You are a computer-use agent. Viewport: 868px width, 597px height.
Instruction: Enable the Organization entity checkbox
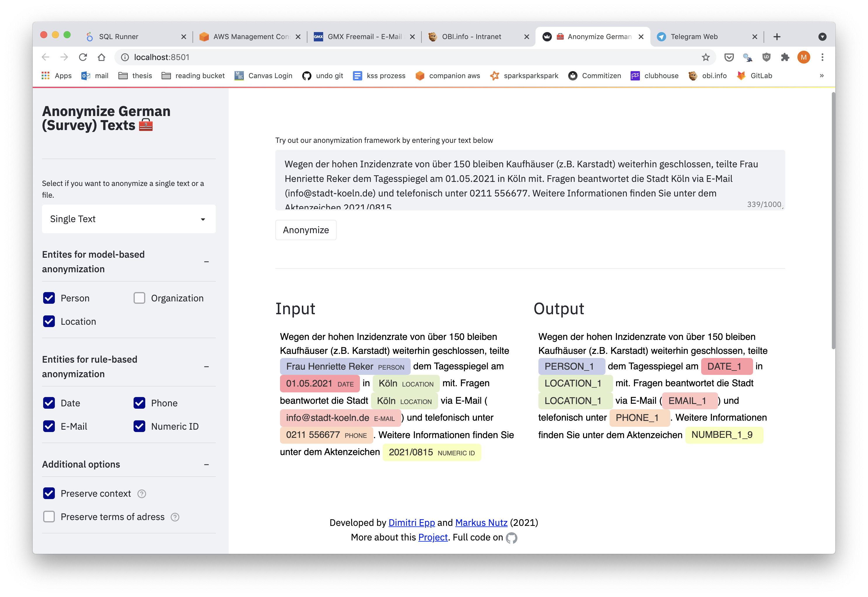pos(139,298)
